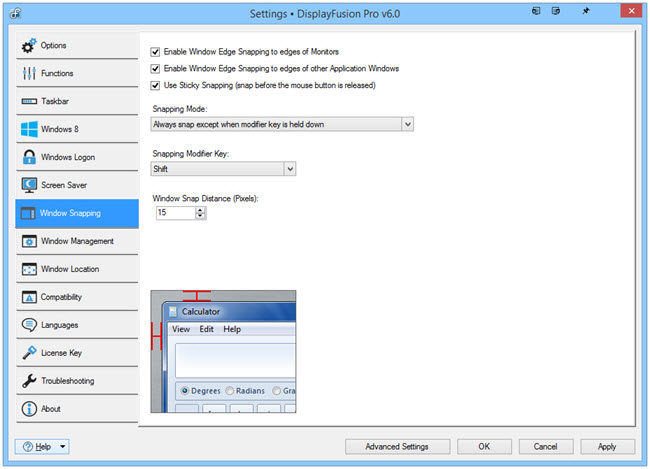The width and height of the screenshot is (650, 469).
Task: Click the Apply button
Action: point(607,447)
